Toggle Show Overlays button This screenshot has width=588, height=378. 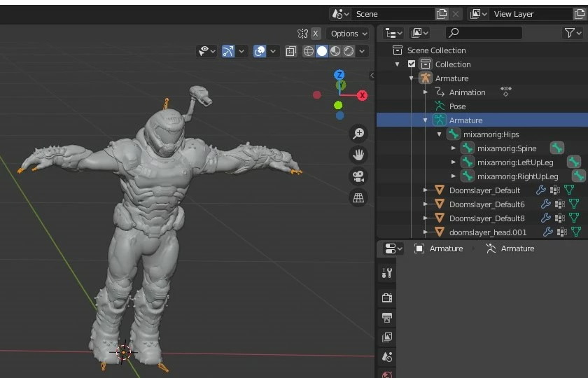tap(260, 51)
